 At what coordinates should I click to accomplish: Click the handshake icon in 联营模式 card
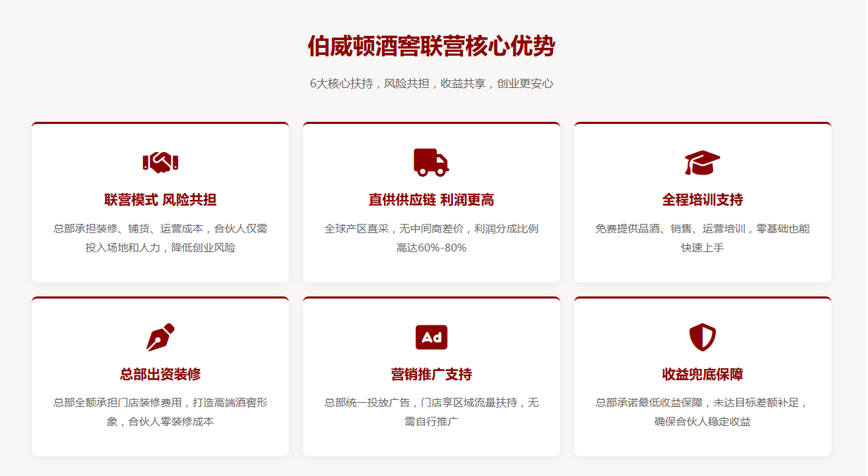(160, 162)
